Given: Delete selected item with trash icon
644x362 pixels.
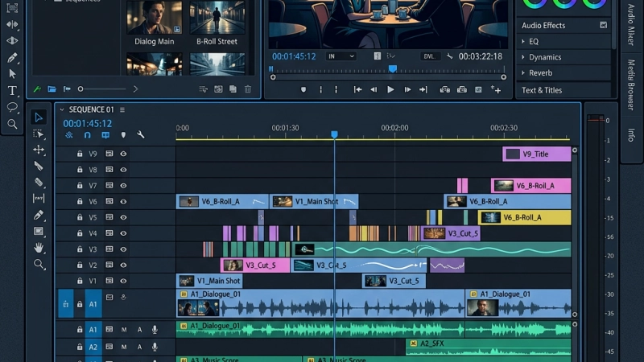Looking at the screenshot, I should 248,89.
